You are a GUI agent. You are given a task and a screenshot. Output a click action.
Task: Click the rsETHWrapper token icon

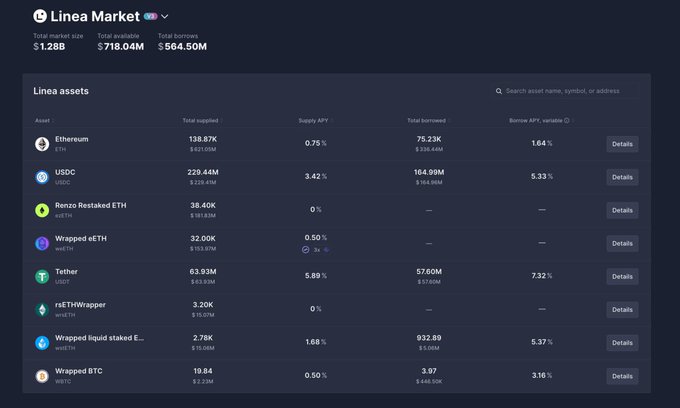pyautogui.click(x=42, y=310)
